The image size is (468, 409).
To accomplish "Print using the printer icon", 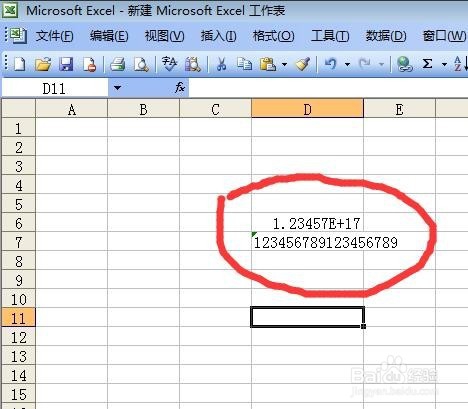I will (117, 64).
